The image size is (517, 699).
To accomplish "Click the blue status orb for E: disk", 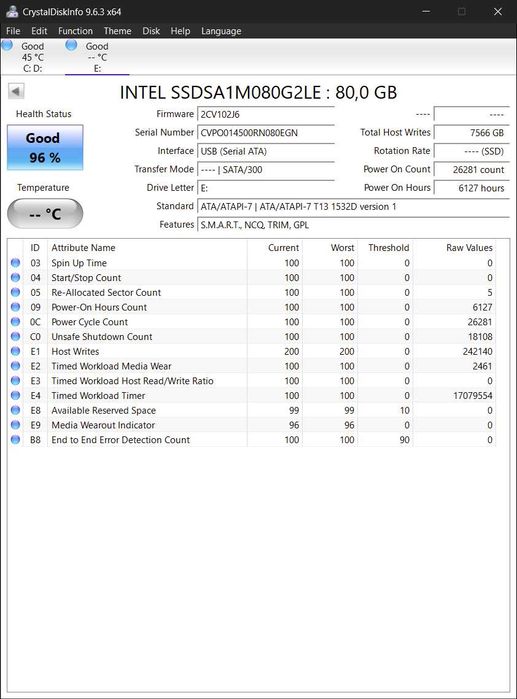I will 71,45.
